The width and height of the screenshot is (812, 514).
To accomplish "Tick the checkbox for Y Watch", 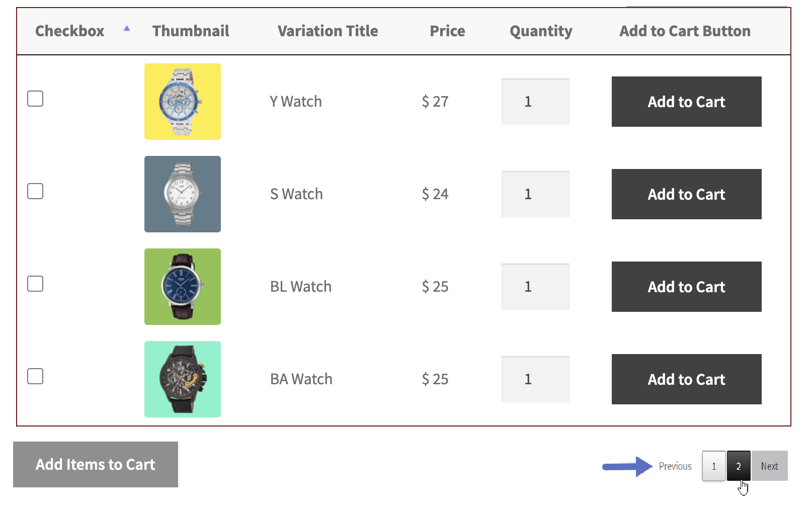I will point(35,99).
